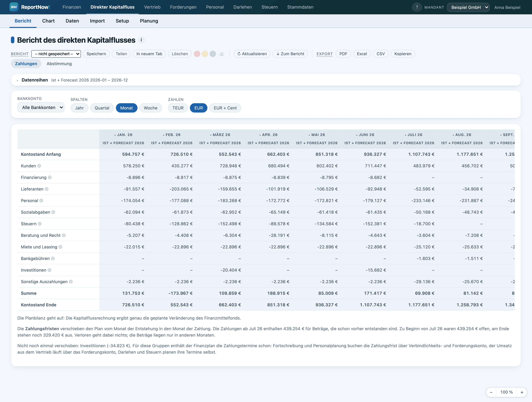Pick the red color swatch
Screen dimensions: 532x402
[197, 54]
